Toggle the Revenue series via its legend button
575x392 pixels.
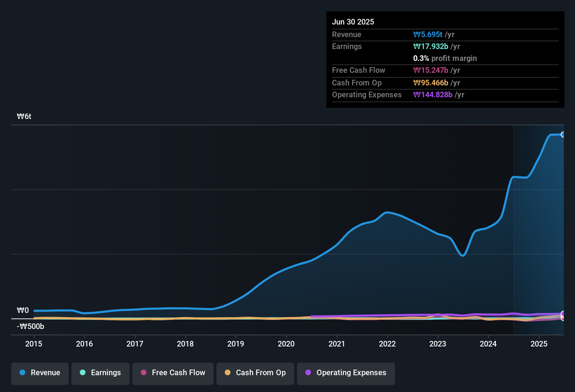[40, 373]
